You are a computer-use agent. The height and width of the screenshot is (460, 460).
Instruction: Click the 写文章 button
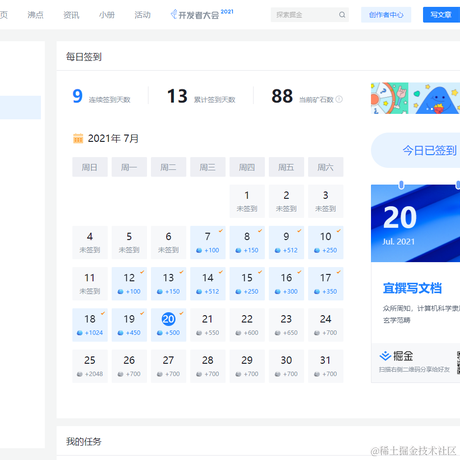441,15
